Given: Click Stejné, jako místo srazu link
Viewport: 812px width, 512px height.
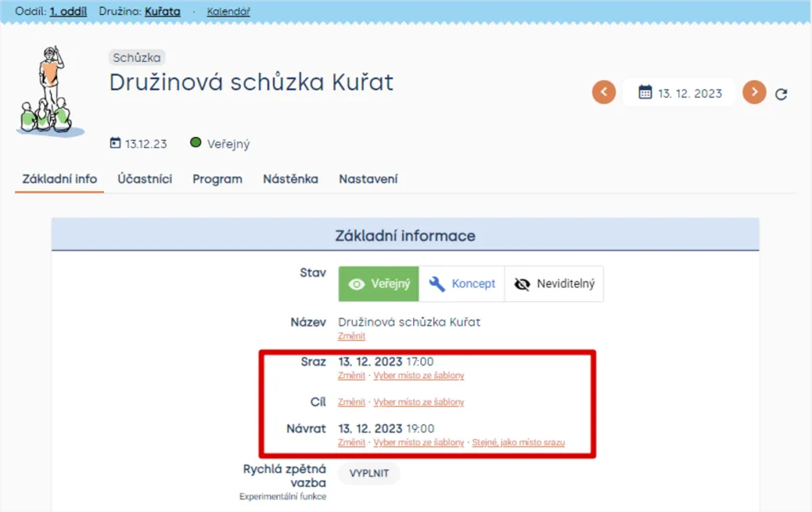Looking at the screenshot, I should pyautogui.click(x=519, y=442).
